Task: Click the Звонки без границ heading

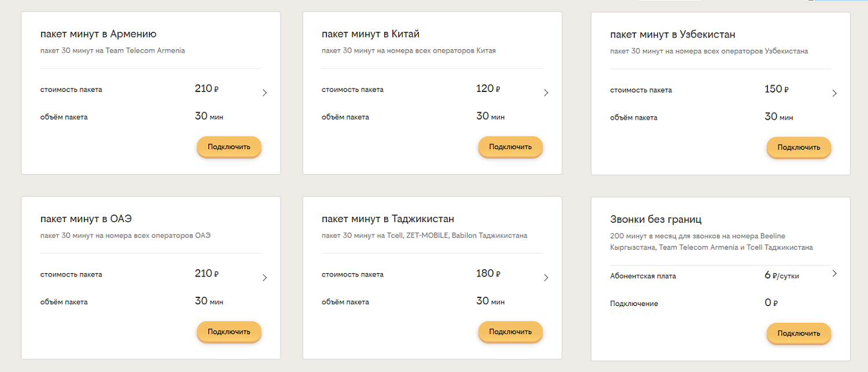Action: [x=656, y=219]
